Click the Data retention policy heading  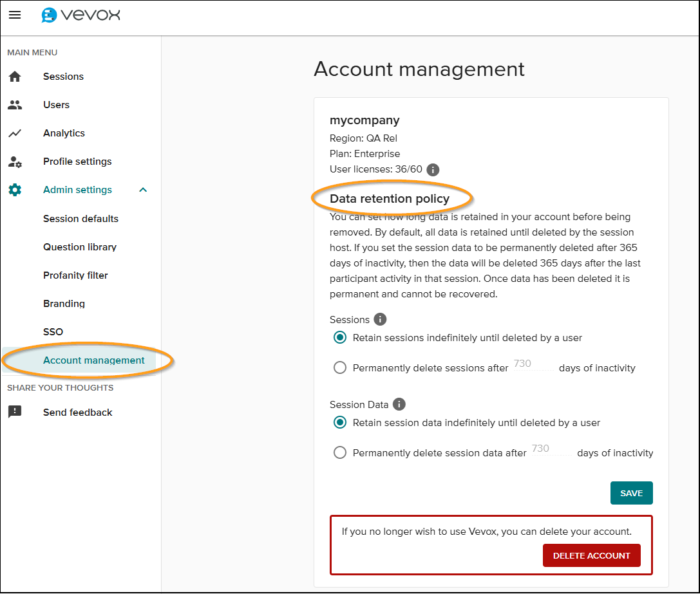click(390, 199)
